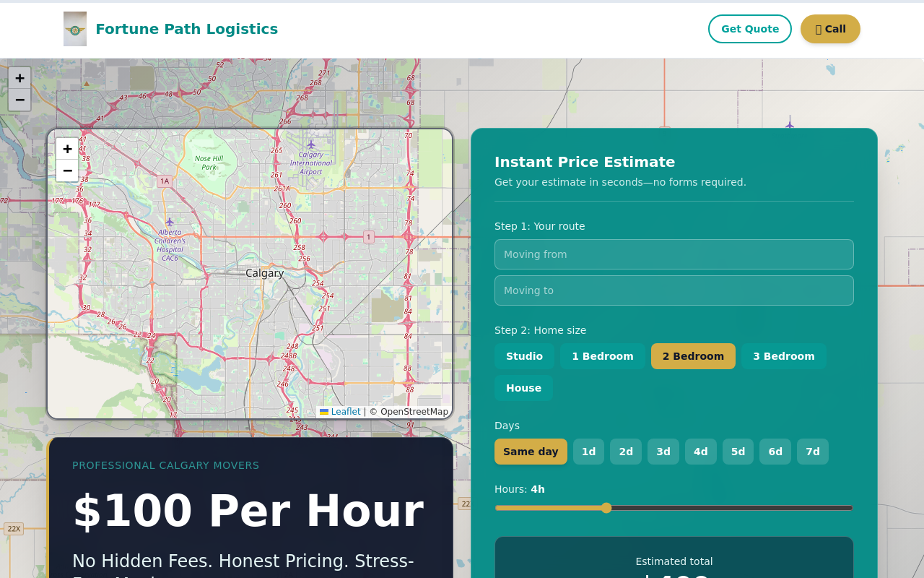The width and height of the screenshot is (924, 578).
Task: Click the Moving from input field
Action: pos(674,254)
